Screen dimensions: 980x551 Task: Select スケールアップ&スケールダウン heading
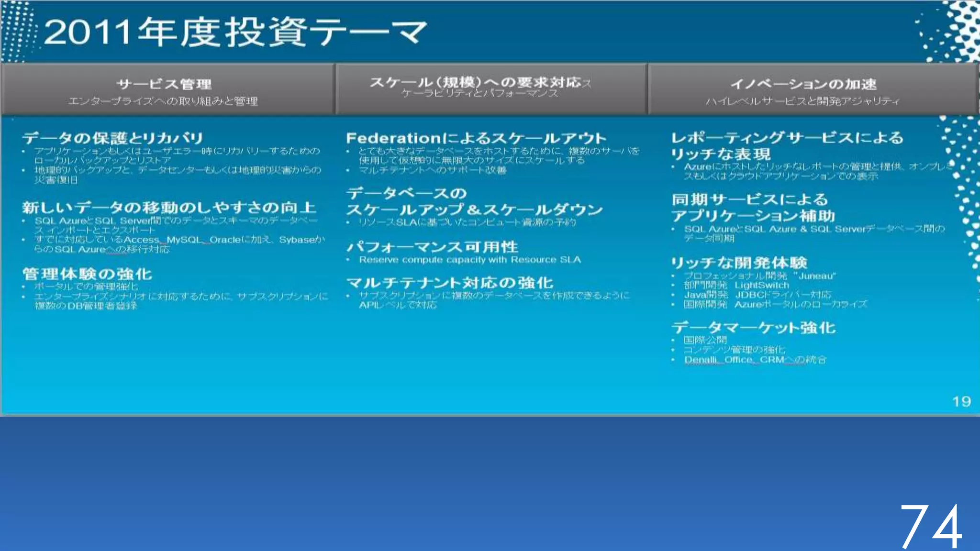(x=474, y=210)
